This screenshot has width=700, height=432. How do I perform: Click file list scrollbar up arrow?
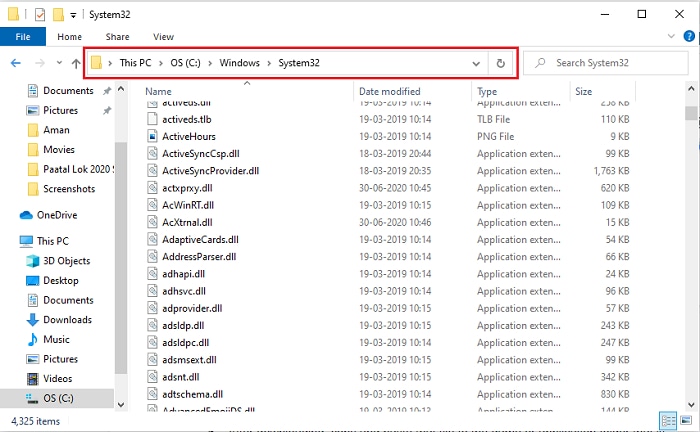[x=691, y=89]
